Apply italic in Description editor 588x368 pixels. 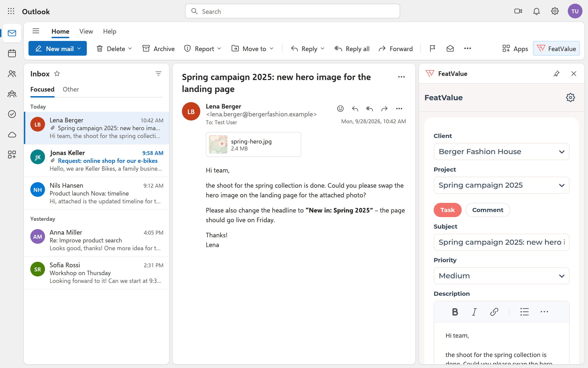(474, 312)
